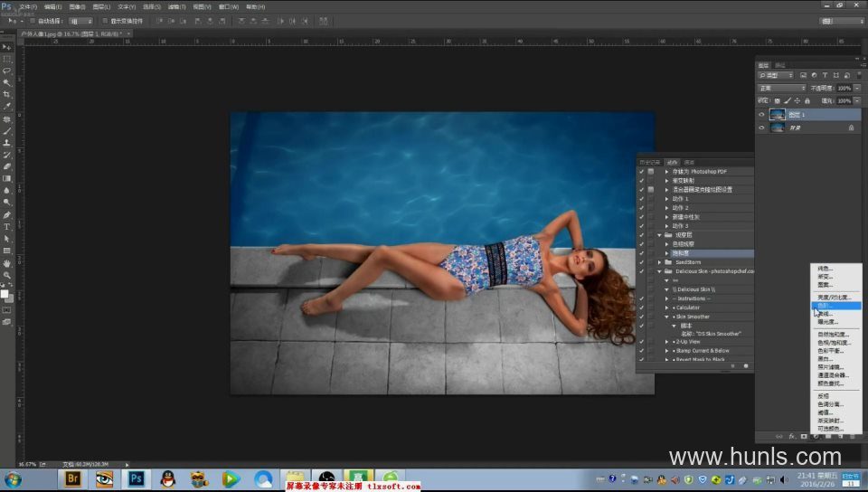Open Adobe Bridge from taskbar

(x=72, y=478)
